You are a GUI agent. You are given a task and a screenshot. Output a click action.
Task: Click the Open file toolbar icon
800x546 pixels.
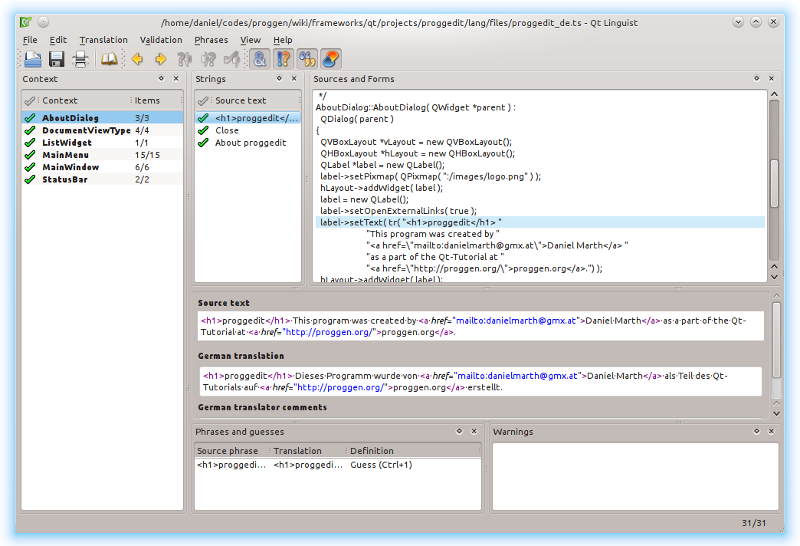[33, 59]
